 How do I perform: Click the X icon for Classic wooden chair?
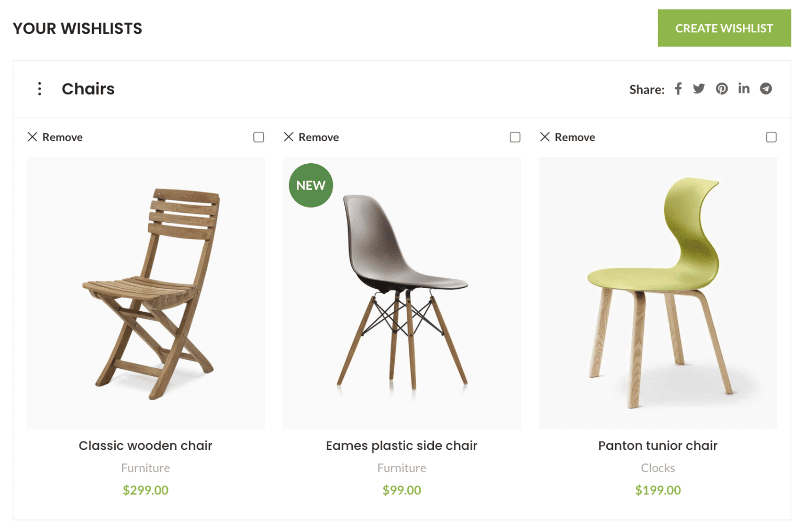click(x=32, y=137)
